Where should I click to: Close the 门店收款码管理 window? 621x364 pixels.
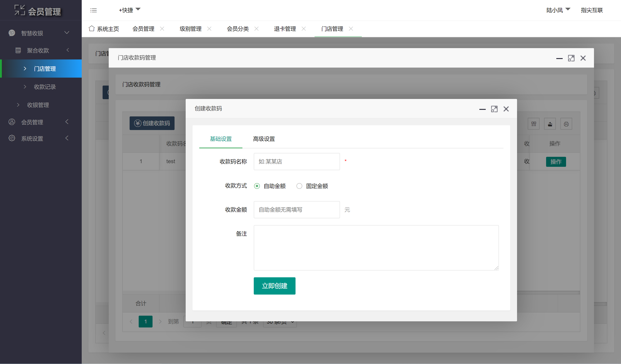point(583,58)
